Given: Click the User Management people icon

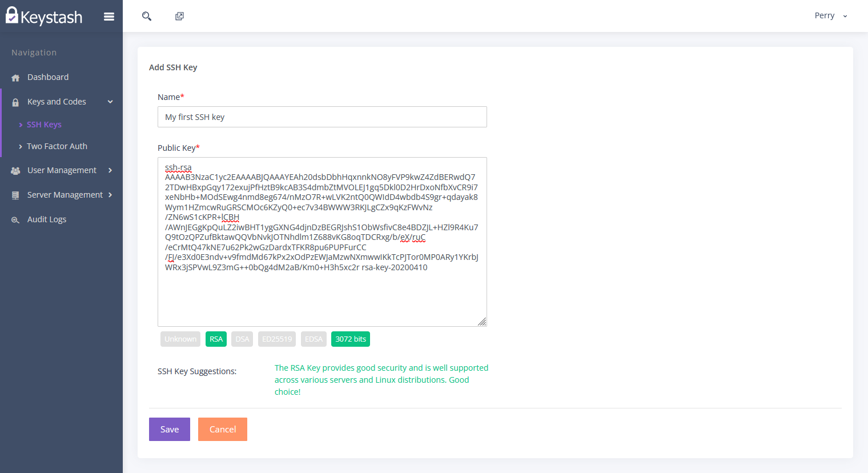Looking at the screenshot, I should (x=15, y=171).
